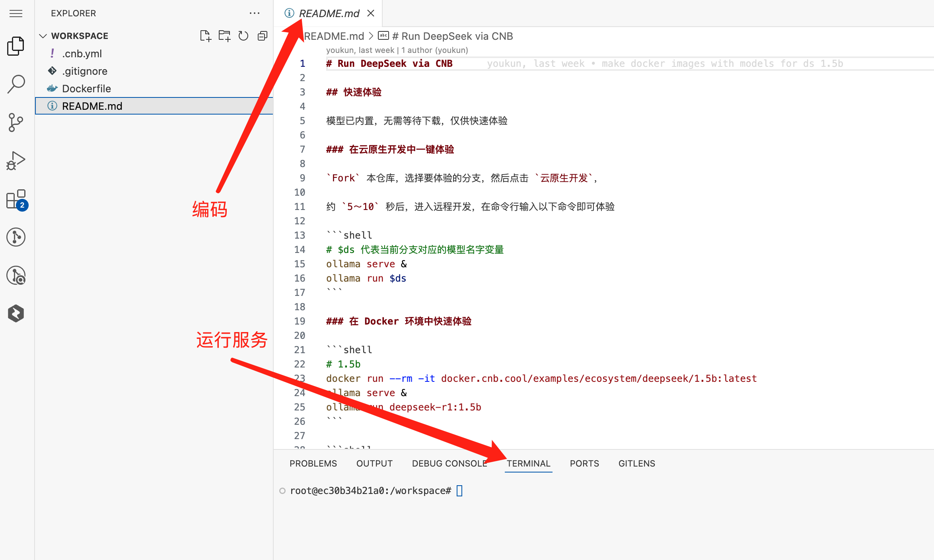Collapse all folders in the explorer
Screen dimensions: 934x560
point(263,36)
